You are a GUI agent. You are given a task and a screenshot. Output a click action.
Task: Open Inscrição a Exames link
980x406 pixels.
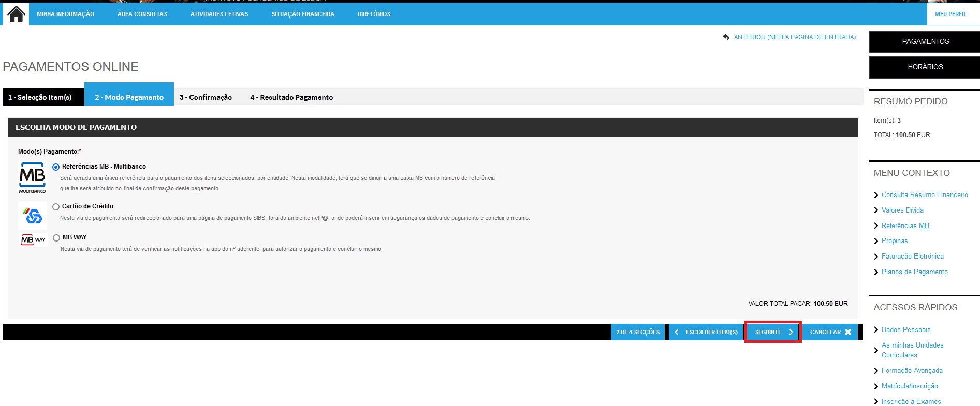(x=911, y=402)
